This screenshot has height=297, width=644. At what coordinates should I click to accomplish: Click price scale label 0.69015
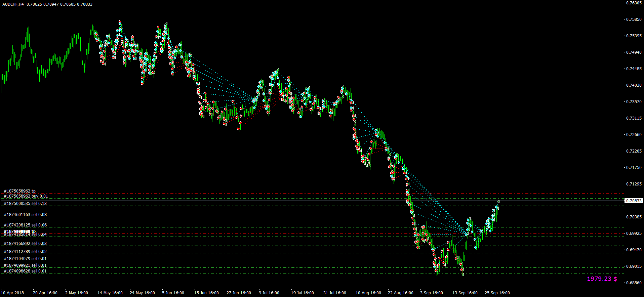(x=634, y=266)
